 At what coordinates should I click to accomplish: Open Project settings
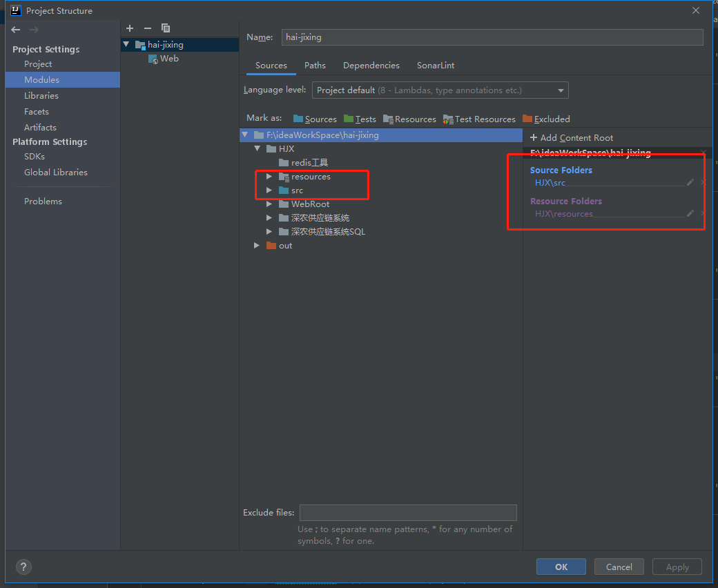38,64
